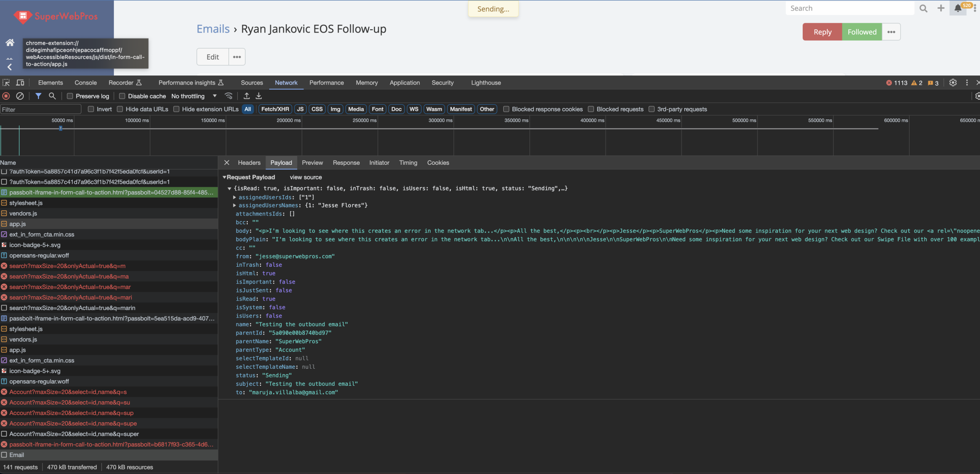This screenshot has width=980, height=474.
Task: Toggle the device toolbar icon
Action: [20, 83]
